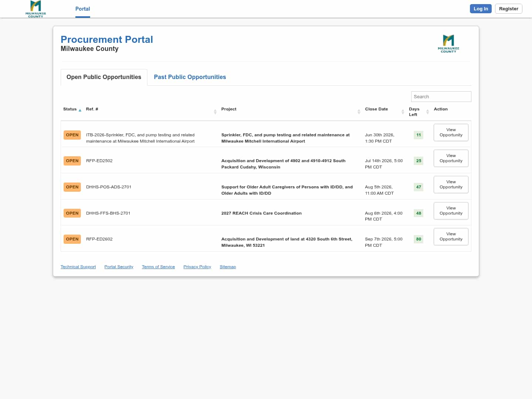
Task: Sort by Project column arrows
Action: [359, 112]
